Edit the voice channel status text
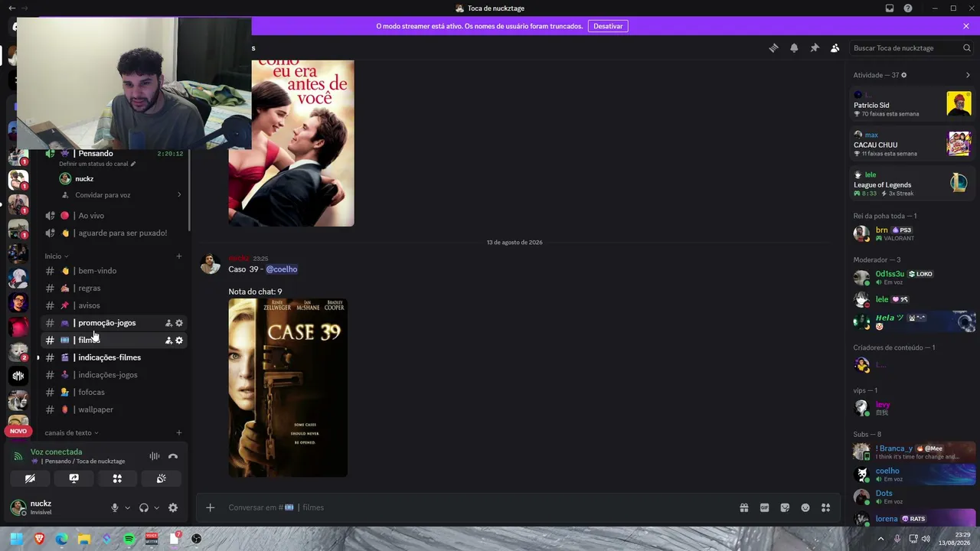Viewport: 980px width, 551px height. (97, 164)
